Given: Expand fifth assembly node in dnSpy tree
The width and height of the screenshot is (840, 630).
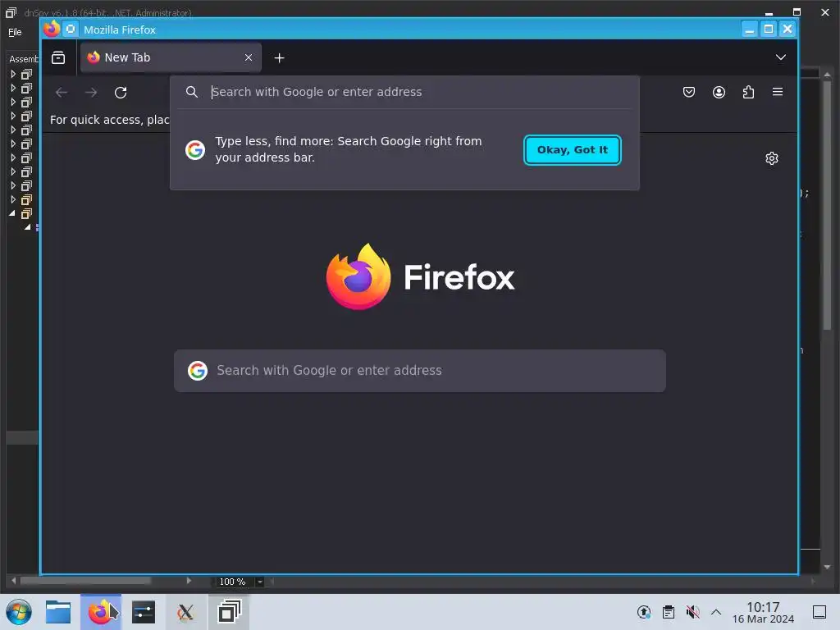Looking at the screenshot, I should click(13, 130).
